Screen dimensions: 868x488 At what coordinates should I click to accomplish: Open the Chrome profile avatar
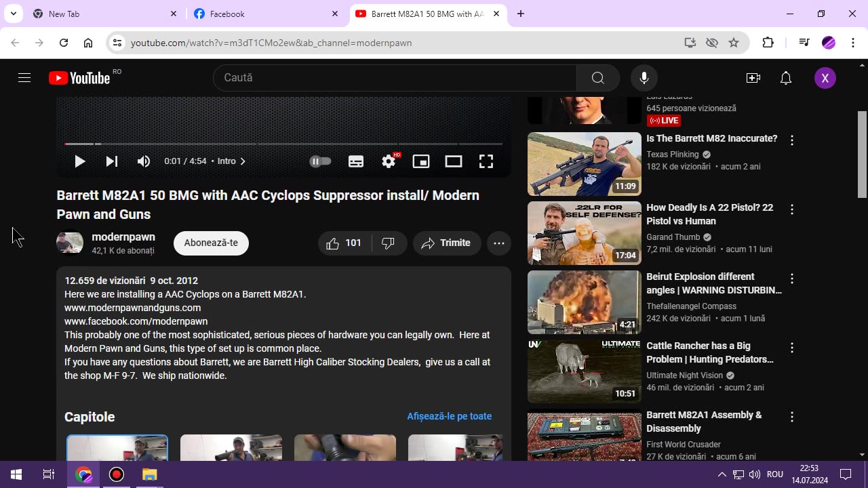pos(829,43)
